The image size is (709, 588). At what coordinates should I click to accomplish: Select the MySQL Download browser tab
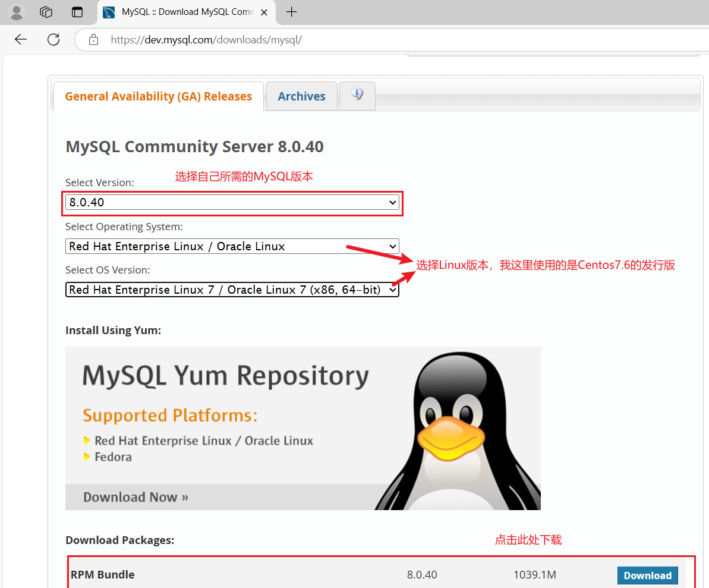click(x=187, y=12)
